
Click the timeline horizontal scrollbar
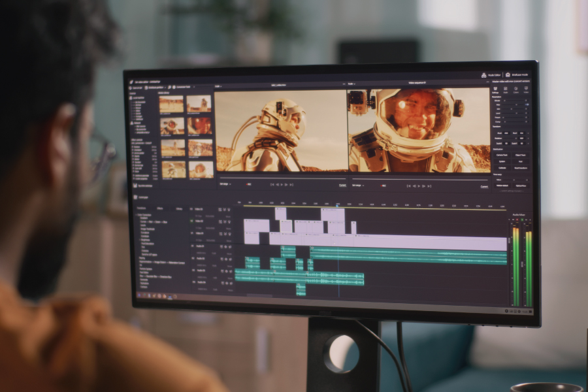pyautogui.click(x=259, y=296)
